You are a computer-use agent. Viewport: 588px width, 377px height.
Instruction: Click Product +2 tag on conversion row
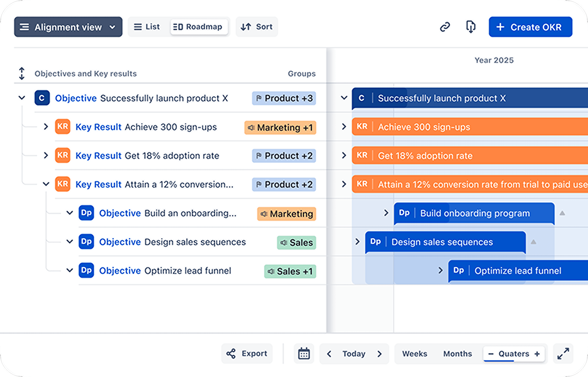(x=284, y=185)
